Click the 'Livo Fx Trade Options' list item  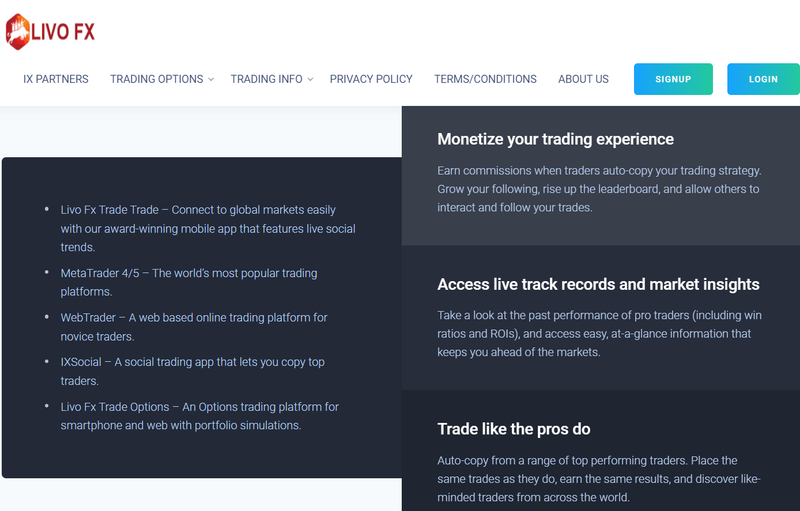pyautogui.click(x=199, y=416)
